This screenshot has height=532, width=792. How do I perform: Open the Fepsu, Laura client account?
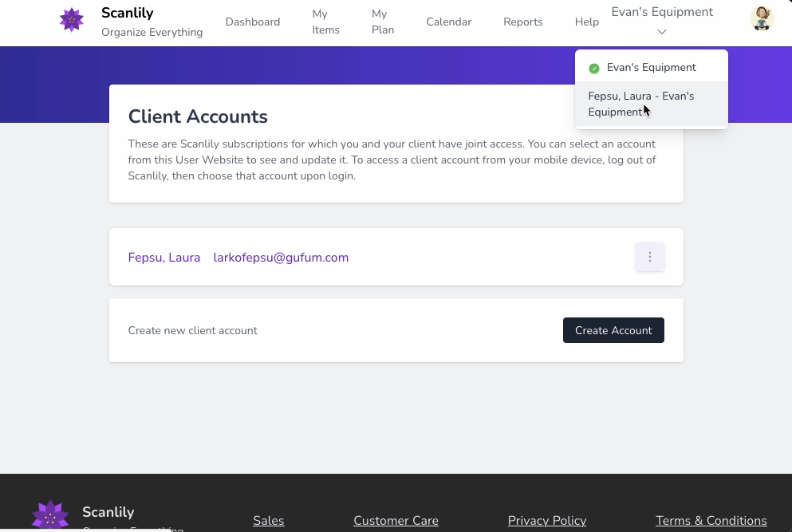click(x=164, y=258)
